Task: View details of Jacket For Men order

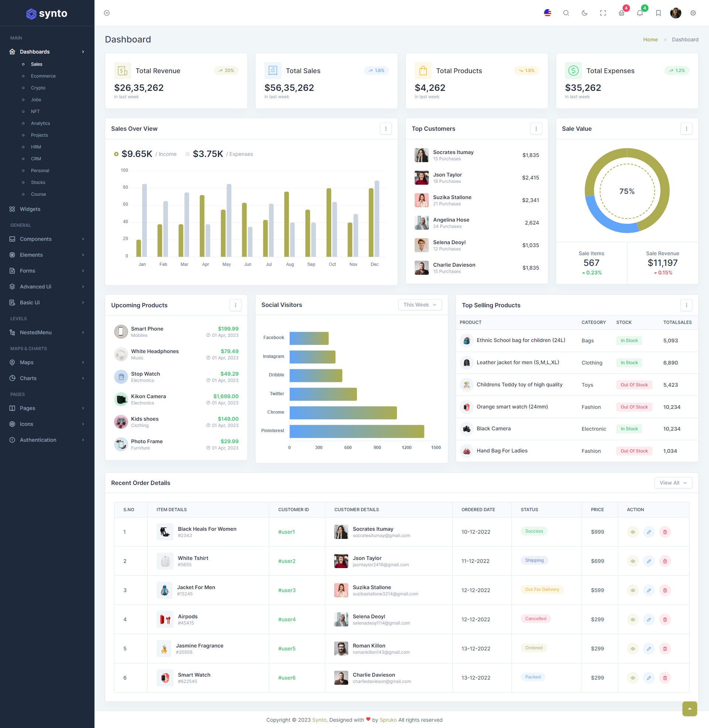Action: 632,590
